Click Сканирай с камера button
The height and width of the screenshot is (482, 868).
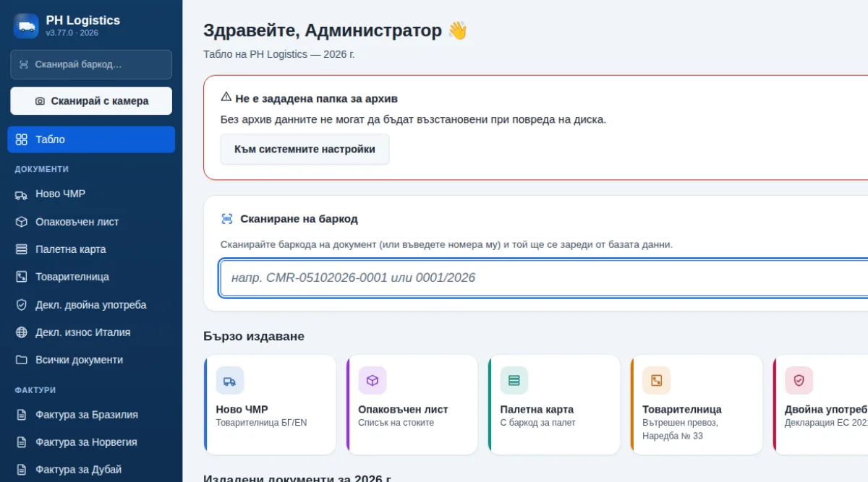tap(91, 101)
